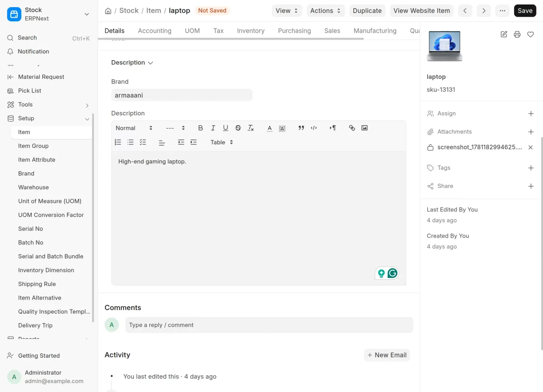Insert a code block
The image size is (543, 392).
[x=314, y=128]
